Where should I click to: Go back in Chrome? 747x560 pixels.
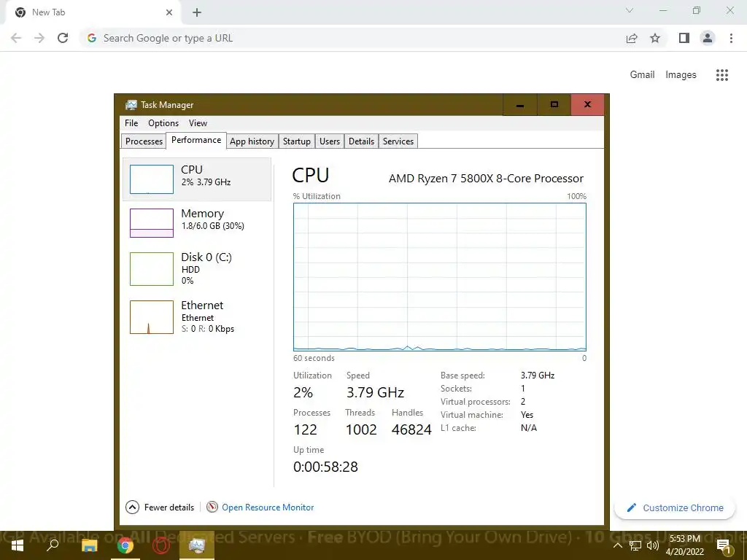click(x=16, y=38)
